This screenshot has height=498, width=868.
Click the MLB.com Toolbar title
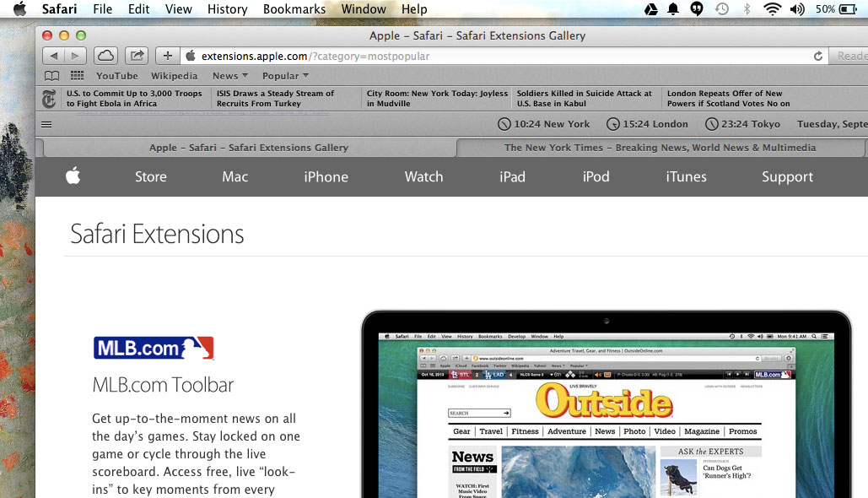(x=163, y=385)
